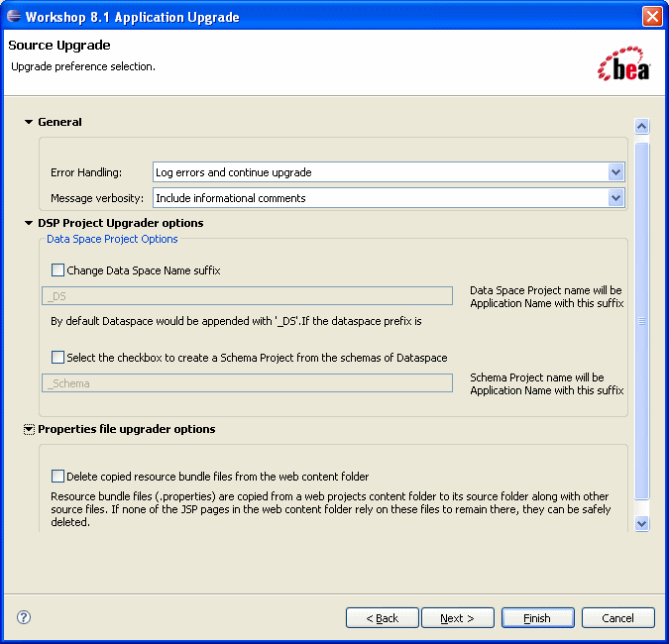Viewport: 669px width, 644px height.
Task: Click Finish to complete the upgrade
Action: tap(537, 618)
